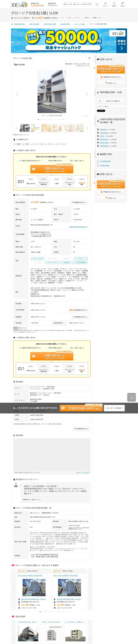Open Skey residence井田中ノ町[503号室] listing link
The image size is (138, 644).
66,576
